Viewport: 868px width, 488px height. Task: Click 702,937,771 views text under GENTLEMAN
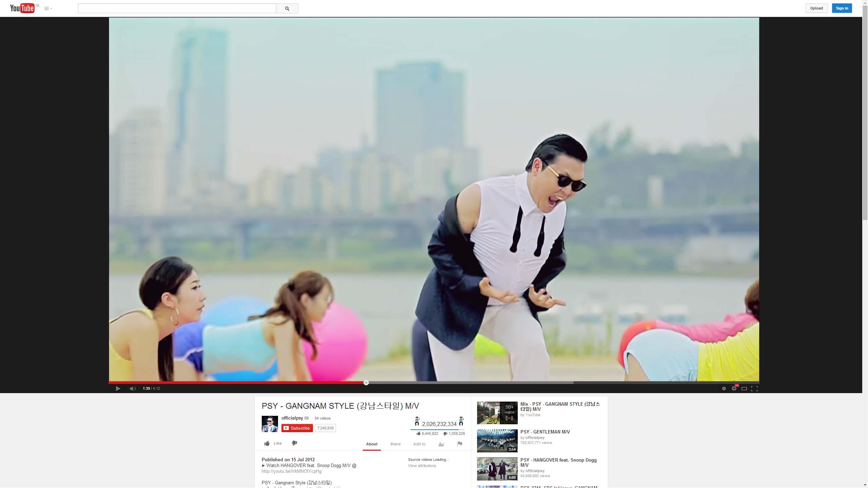pyautogui.click(x=536, y=443)
